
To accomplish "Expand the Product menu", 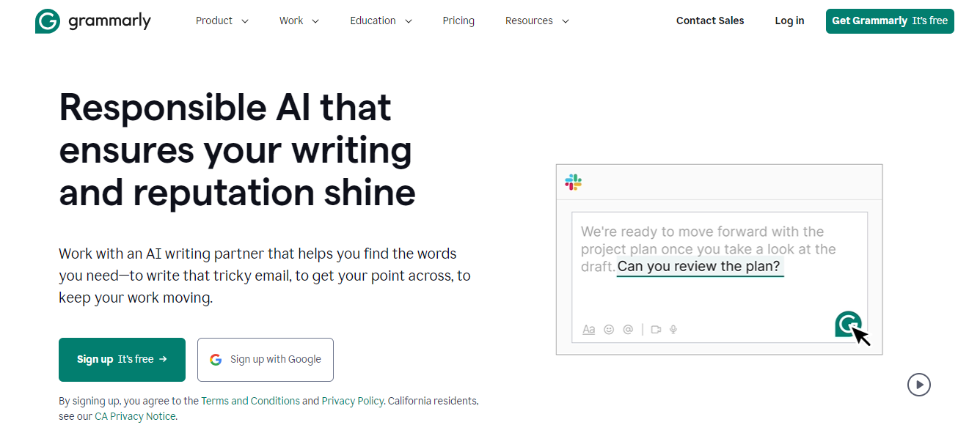I will (222, 21).
